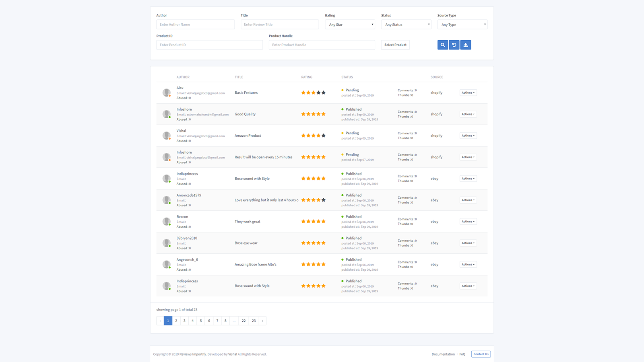644x362 pixels.
Task: Go to page 23 in pagination
Action: click(x=254, y=321)
